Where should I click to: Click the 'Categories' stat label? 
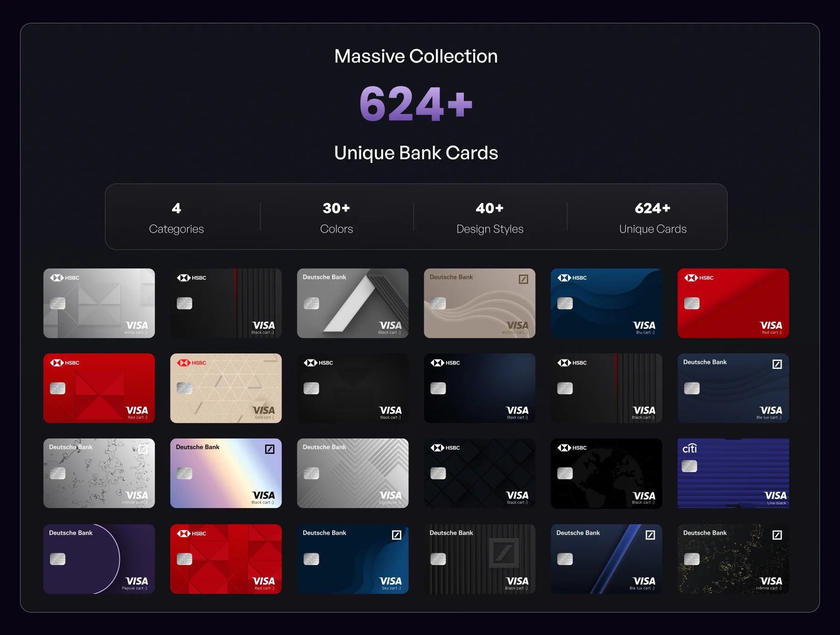pyautogui.click(x=176, y=229)
